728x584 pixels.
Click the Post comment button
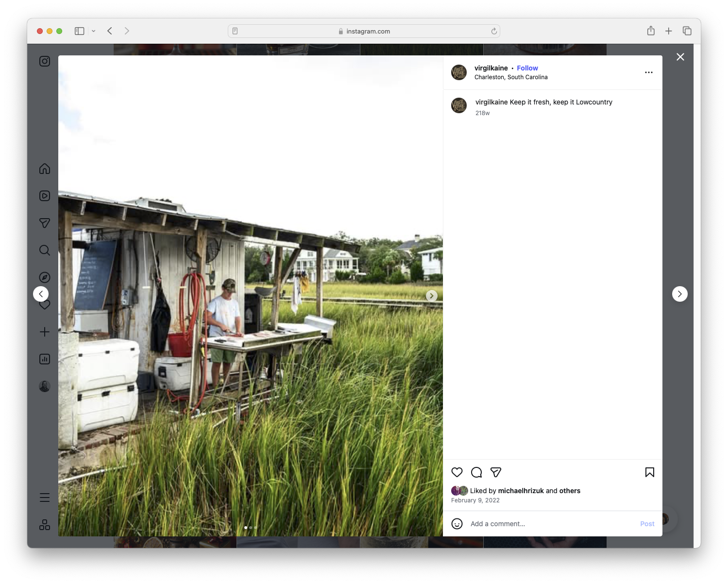pos(647,524)
